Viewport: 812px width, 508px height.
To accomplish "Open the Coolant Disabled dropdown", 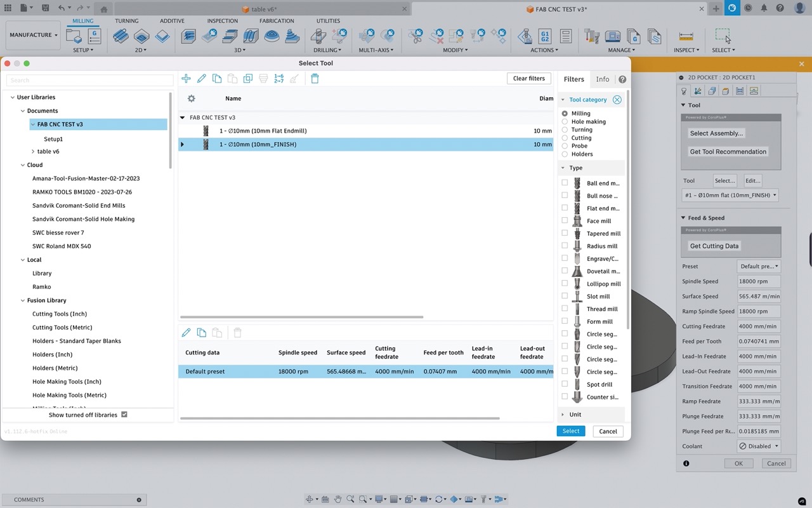I will pyautogui.click(x=759, y=446).
